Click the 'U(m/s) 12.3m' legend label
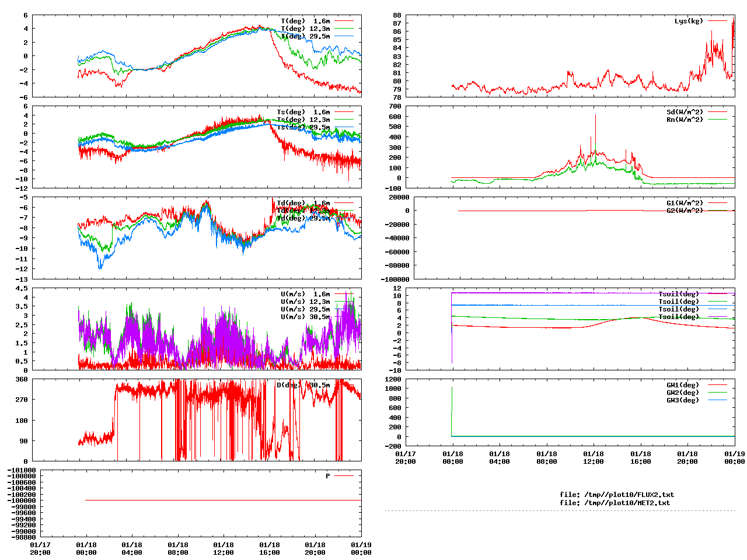This screenshot has height=560, width=747. click(305, 302)
